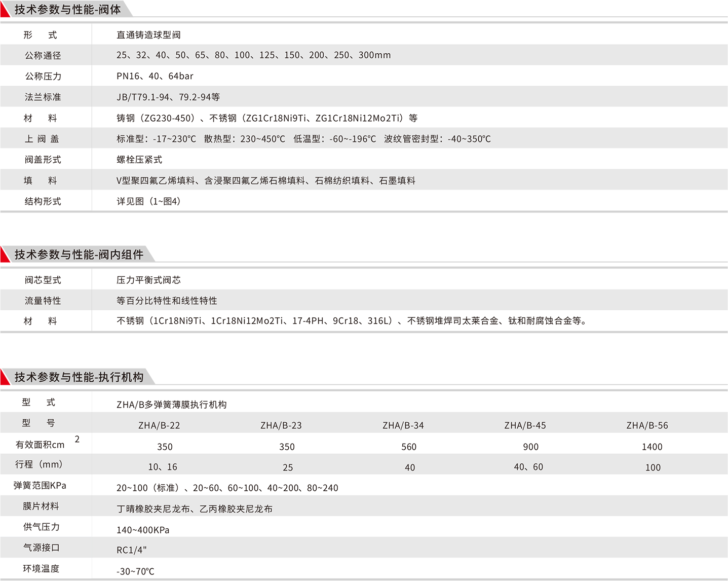Click the red triangle beside 技术参数与性能-阀内组件
The width and height of the screenshot is (728, 581).
click(x=5, y=253)
